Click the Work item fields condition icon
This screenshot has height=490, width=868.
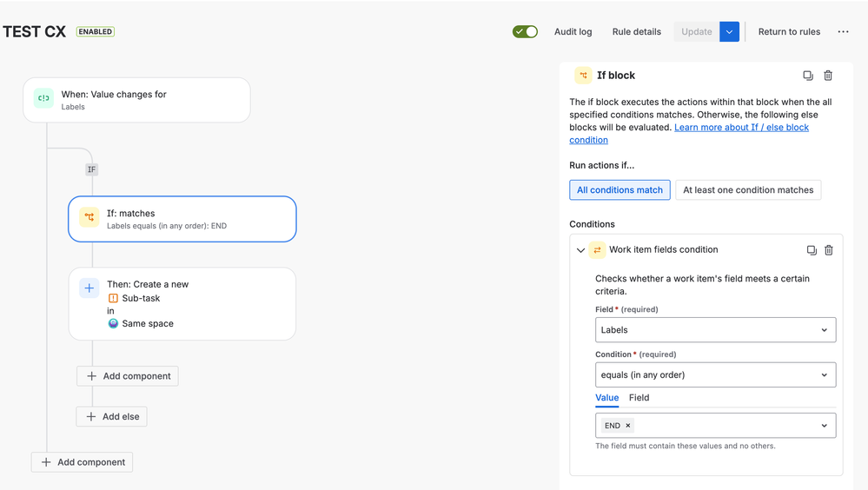[x=597, y=250]
